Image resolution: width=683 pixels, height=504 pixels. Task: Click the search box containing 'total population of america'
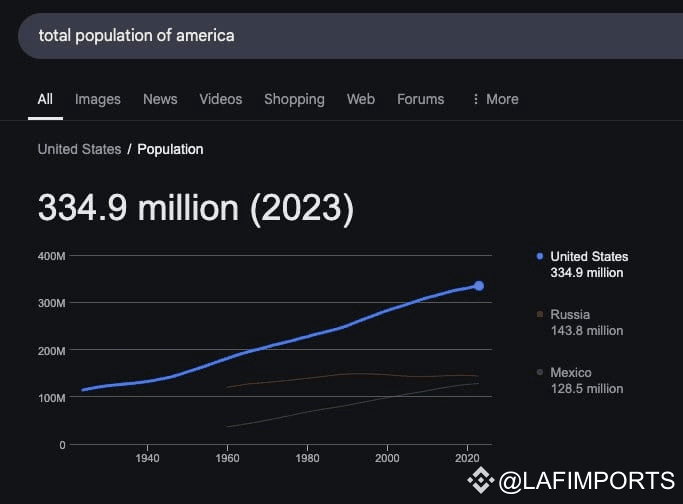coord(350,36)
